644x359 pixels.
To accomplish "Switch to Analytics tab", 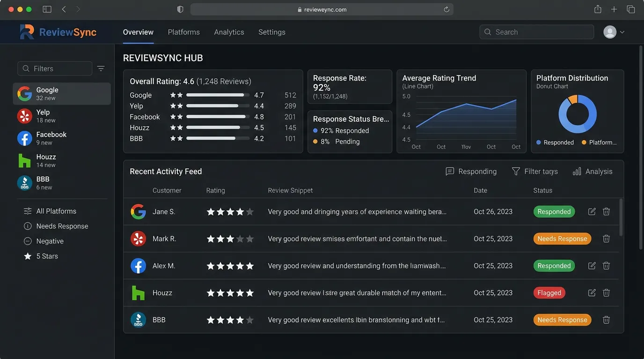I will click(x=229, y=32).
